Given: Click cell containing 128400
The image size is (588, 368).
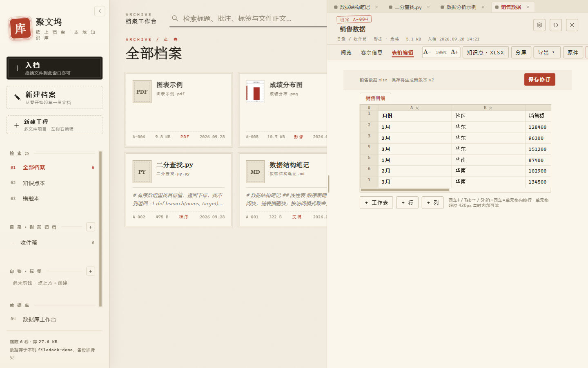Looking at the screenshot, I should tap(538, 127).
